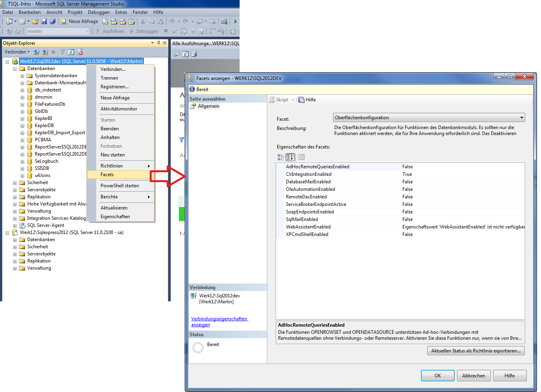Click the Database Engine query icon

click(x=105, y=21)
